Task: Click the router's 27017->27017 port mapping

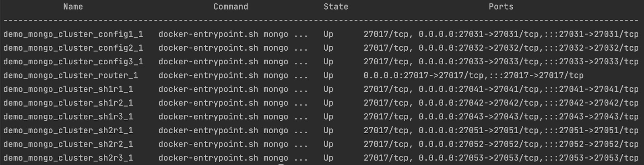Action: [x=473, y=76]
